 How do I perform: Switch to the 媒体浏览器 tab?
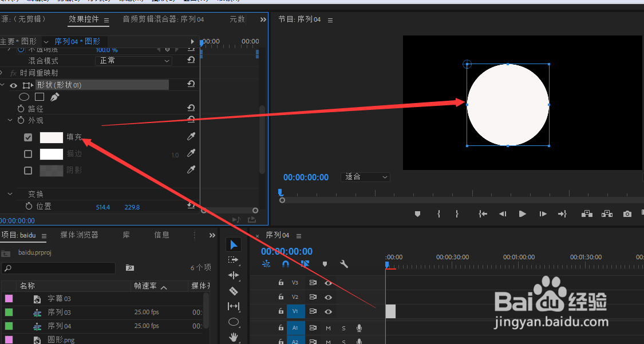pos(79,235)
